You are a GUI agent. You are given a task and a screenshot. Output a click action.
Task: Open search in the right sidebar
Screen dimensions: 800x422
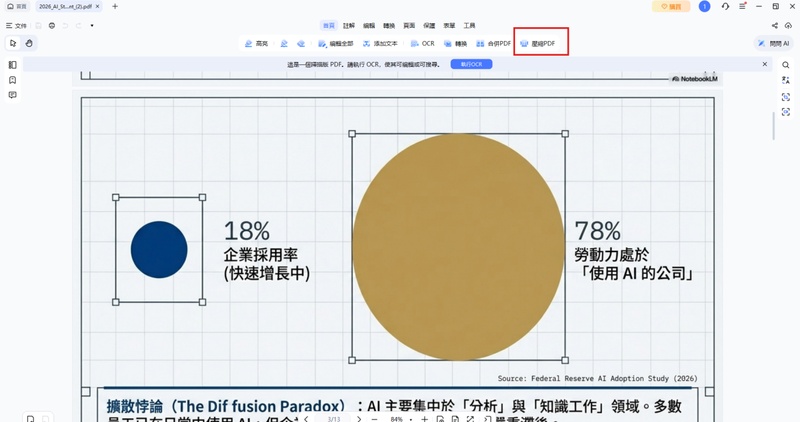(x=786, y=65)
